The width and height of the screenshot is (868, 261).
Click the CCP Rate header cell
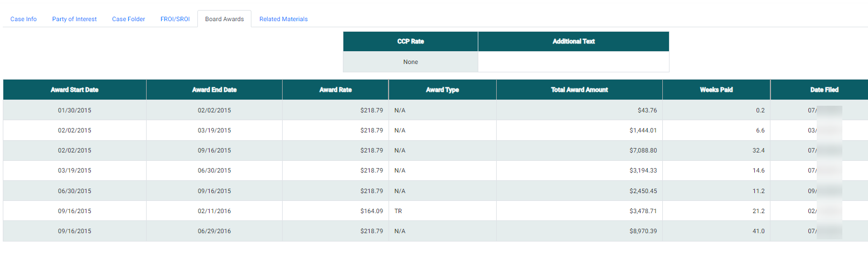point(410,41)
